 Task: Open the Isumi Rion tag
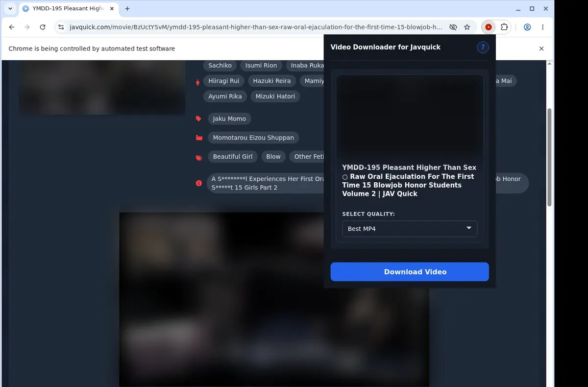(x=261, y=65)
